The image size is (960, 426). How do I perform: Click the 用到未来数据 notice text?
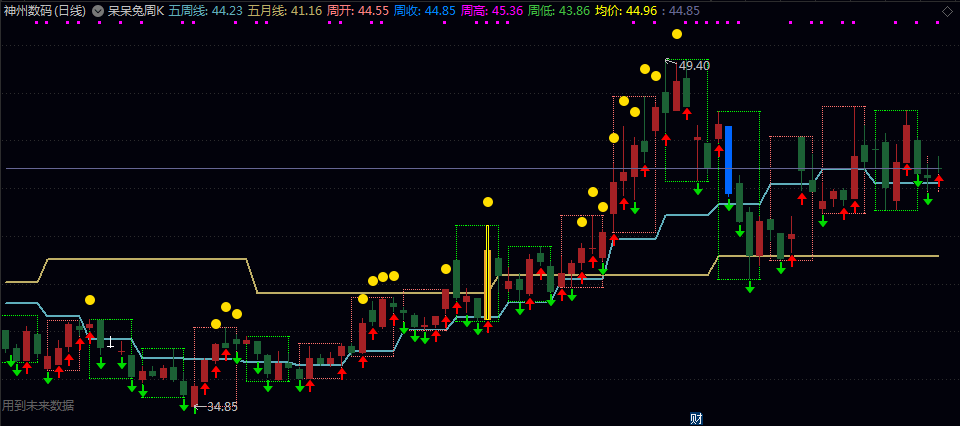(x=39, y=405)
